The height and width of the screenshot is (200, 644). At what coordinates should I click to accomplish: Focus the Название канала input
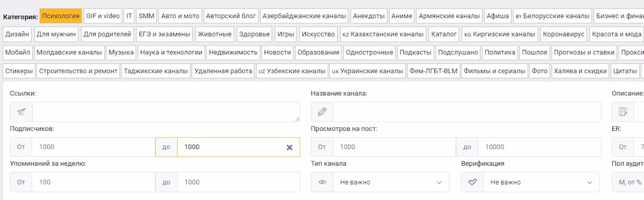tap(467, 112)
